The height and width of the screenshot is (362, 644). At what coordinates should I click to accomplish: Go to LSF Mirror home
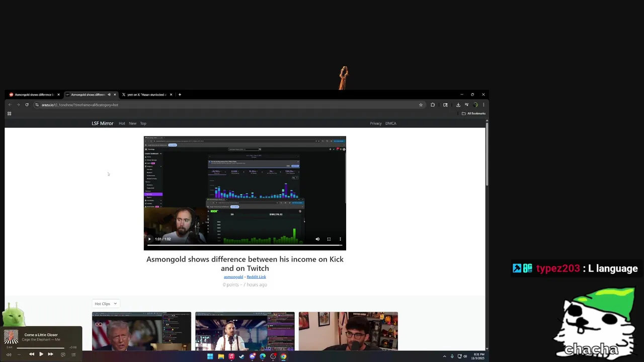102,123
